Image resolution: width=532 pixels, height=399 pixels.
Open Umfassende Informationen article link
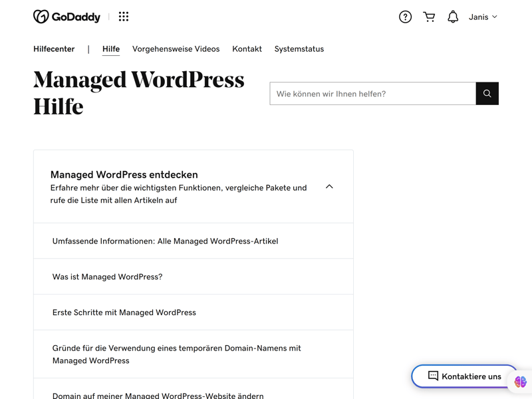tap(165, 241)
